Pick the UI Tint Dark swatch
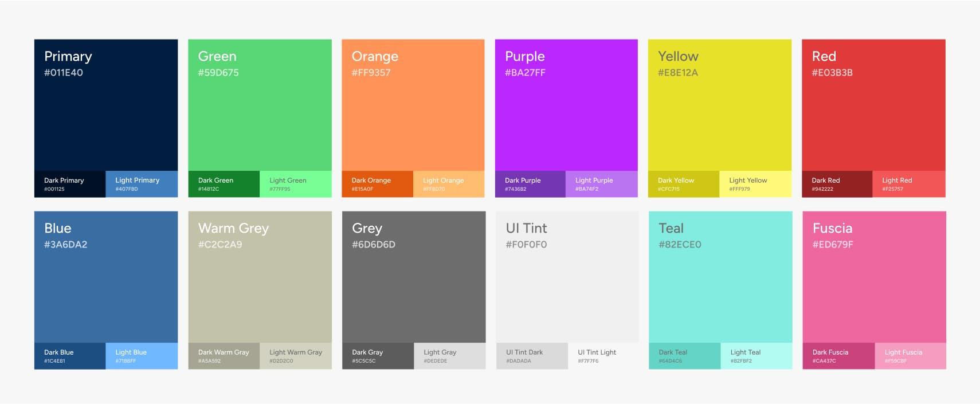Screen dimensions: 980x404 (x=532, y=356)
